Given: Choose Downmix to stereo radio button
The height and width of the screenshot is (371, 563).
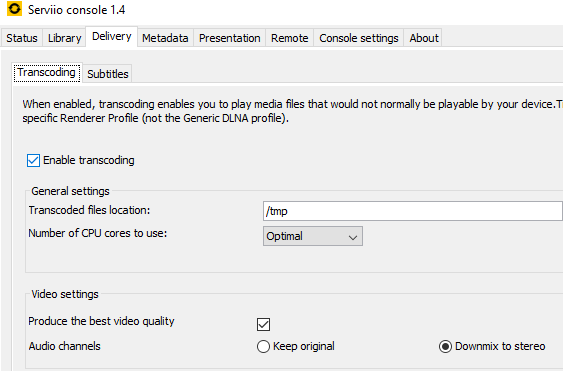Looking at the screenshot, I should (x=445, y=346).
